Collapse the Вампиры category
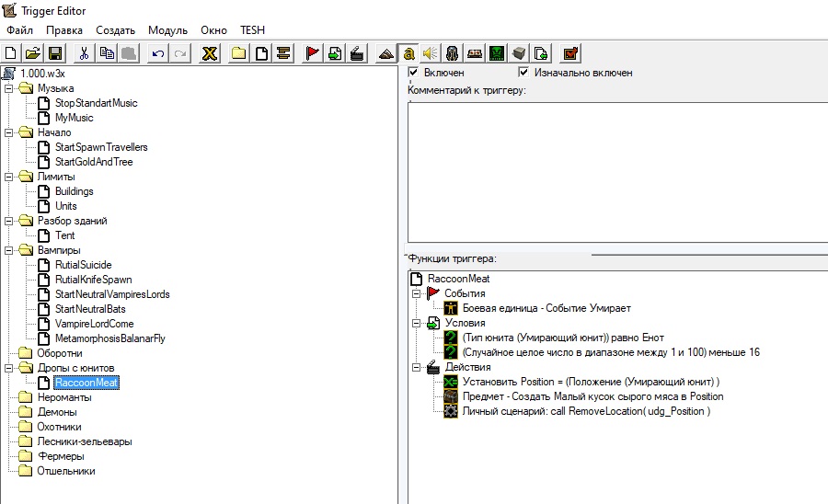828x504 pixels. (9, 250)
